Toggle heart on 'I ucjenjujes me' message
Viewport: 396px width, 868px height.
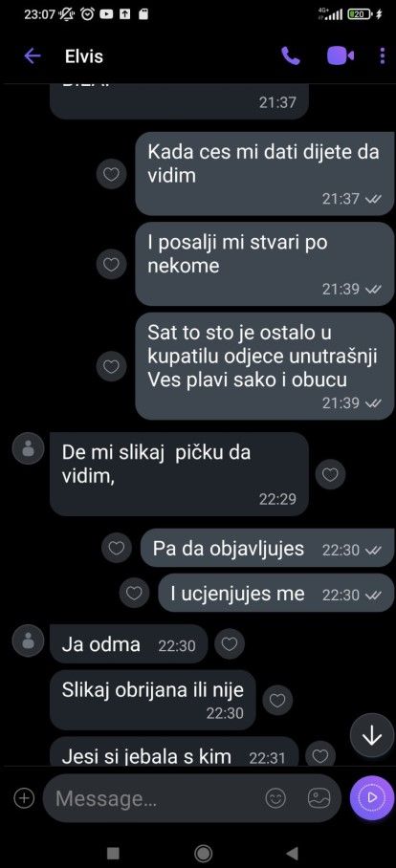(134, 594)
